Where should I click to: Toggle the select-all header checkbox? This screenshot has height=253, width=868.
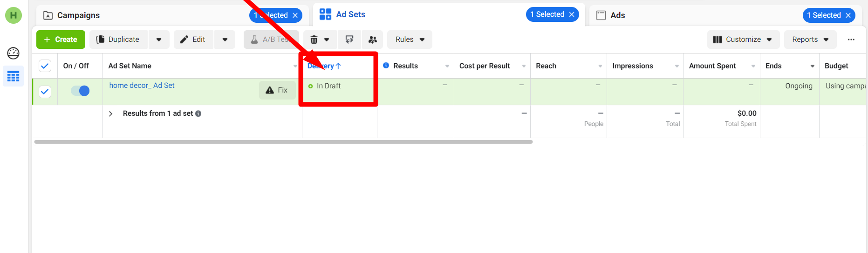click(x=45, y=66)
